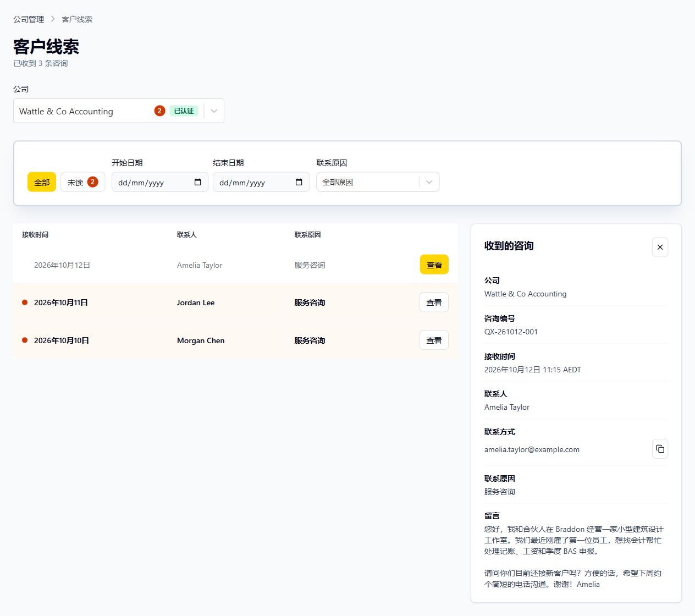This screenshot has width=695, height=616.
Task: Go to 公司管理 breadcrumb
Action: tap(29, 19)
